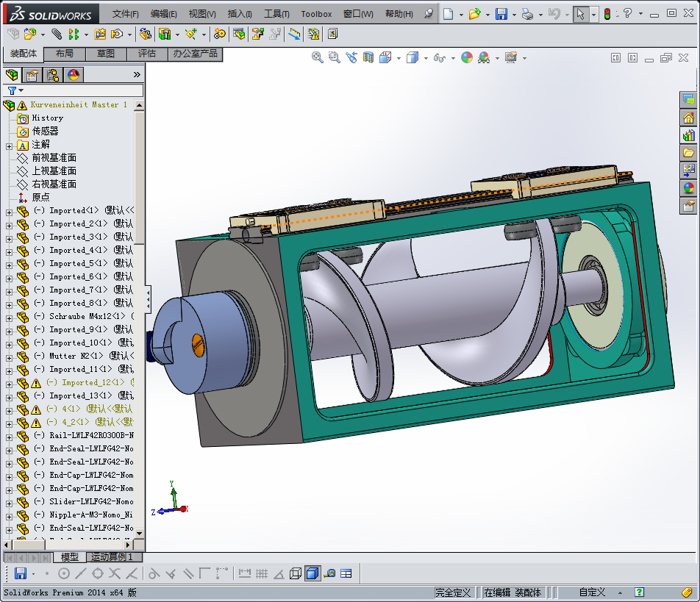700x602 pixels.
Task: Click the Zoom to Fit magnifier icon
Action: 318,57
